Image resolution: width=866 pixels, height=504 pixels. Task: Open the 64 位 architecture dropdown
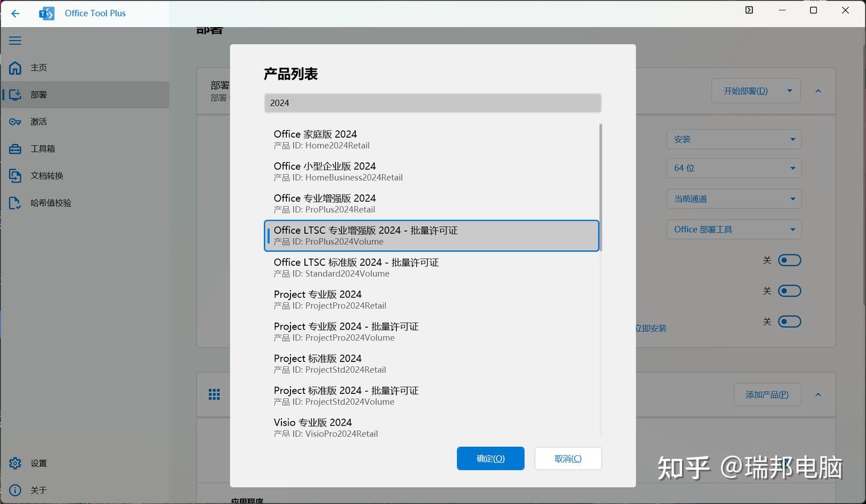coord(734,168)
